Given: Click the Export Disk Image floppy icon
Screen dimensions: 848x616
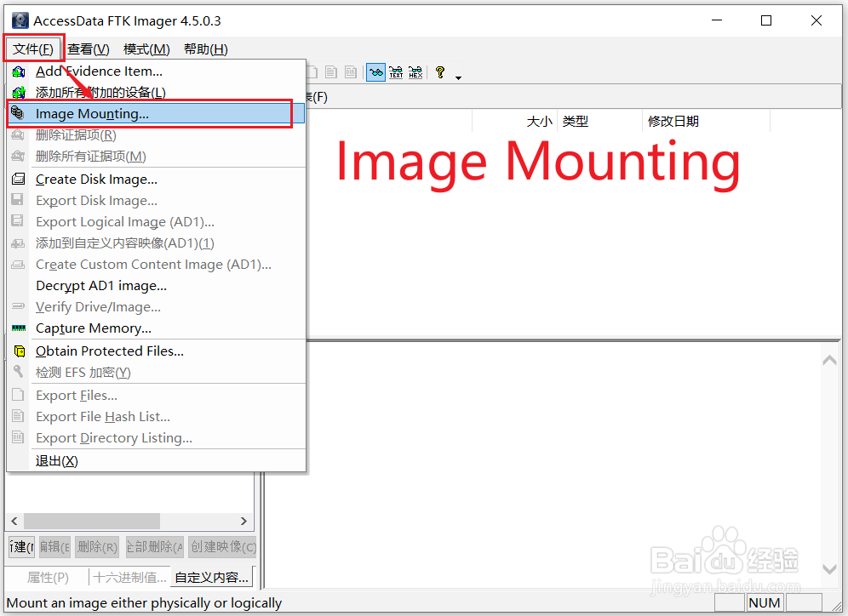Looking at the screenshot, I should 18,200.
